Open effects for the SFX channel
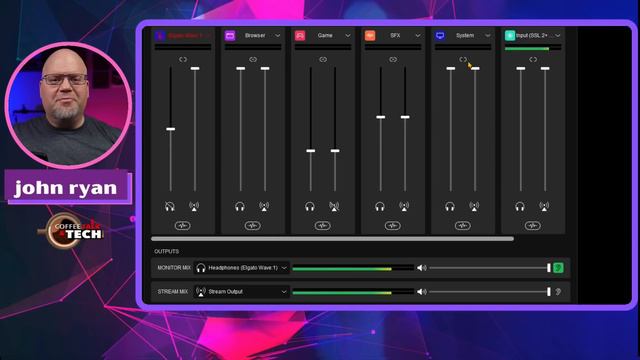640x360 pixels. click(393, 225)
